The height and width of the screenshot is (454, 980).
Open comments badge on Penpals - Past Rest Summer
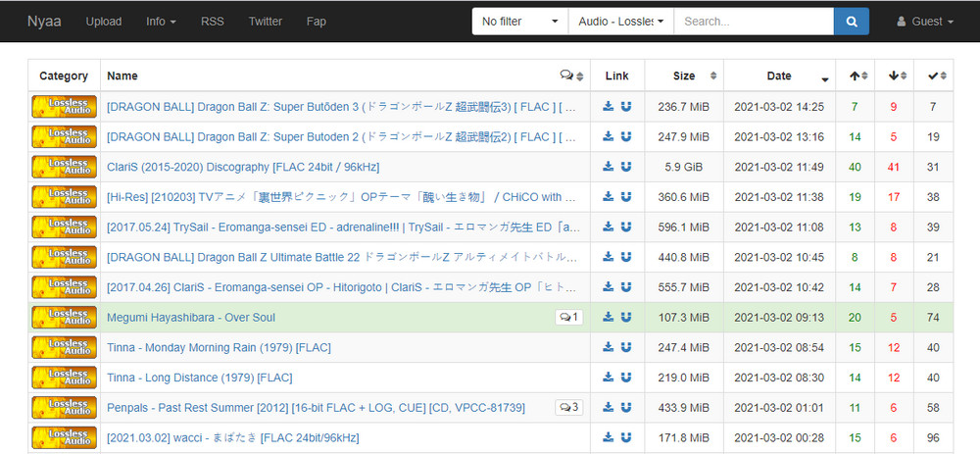click(568, 408)
